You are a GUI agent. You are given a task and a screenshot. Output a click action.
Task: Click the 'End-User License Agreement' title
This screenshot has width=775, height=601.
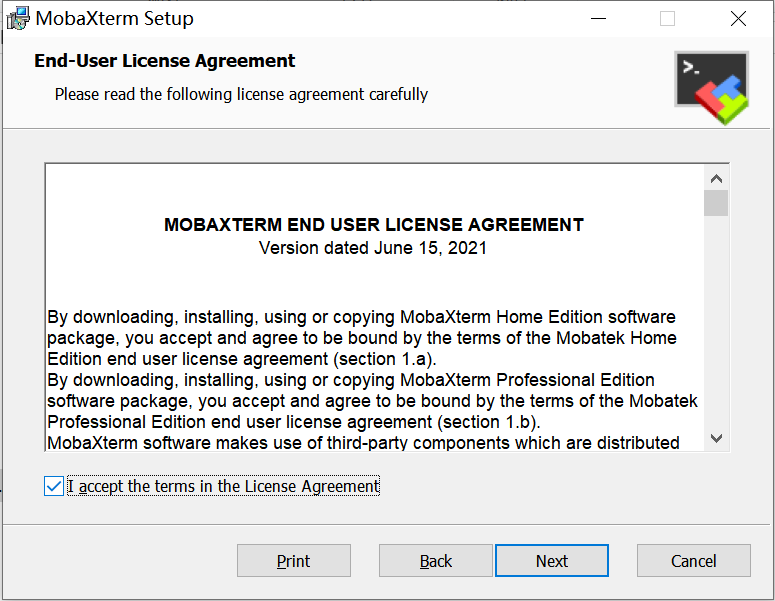coord(165,61)
